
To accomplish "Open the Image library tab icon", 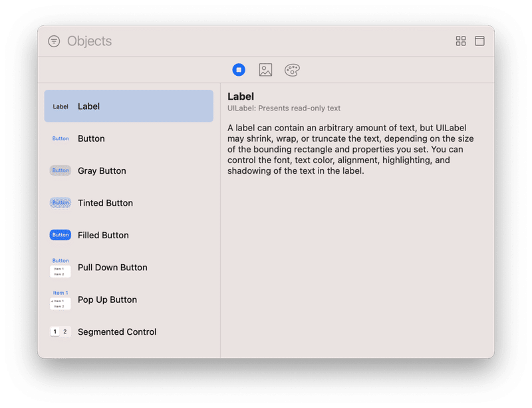I will (x=265, y=70).
